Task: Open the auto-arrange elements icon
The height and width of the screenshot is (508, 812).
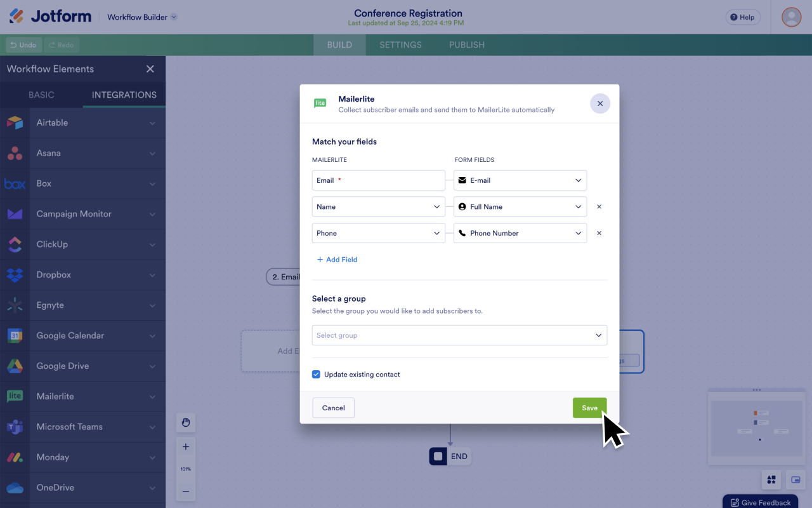Action: [x=771, y=479]
